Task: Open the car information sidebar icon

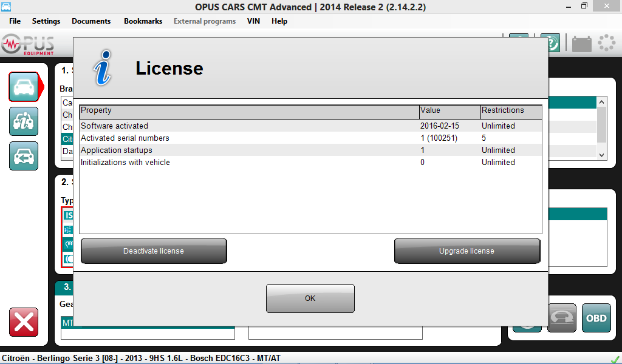Action: pyautogui.click(x=24, y=121)
